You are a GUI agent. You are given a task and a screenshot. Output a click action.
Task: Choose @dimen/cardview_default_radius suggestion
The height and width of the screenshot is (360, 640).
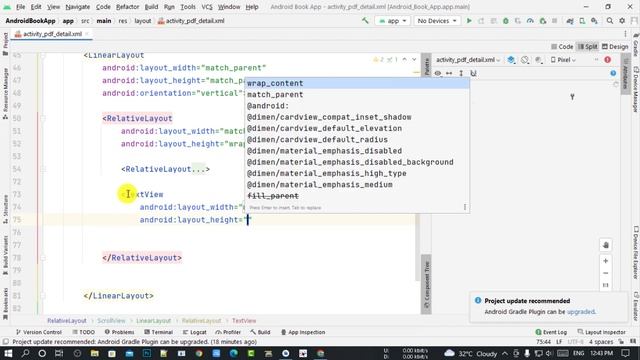point(357,140)
